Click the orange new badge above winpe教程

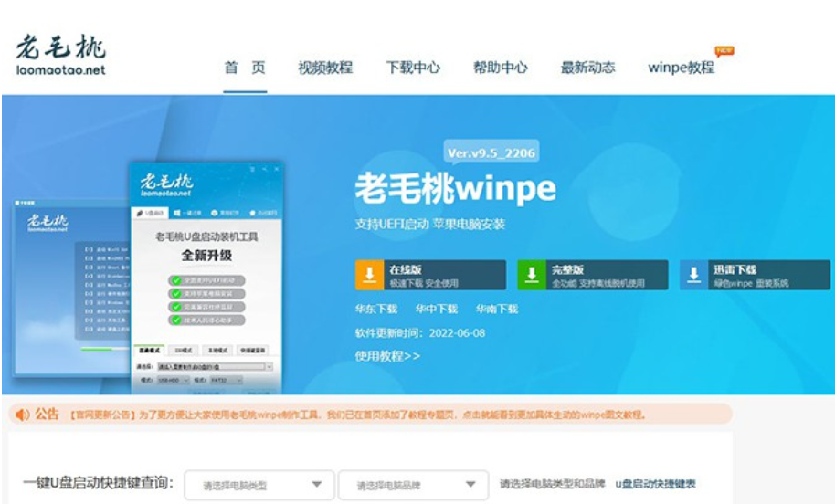(724, 51)
